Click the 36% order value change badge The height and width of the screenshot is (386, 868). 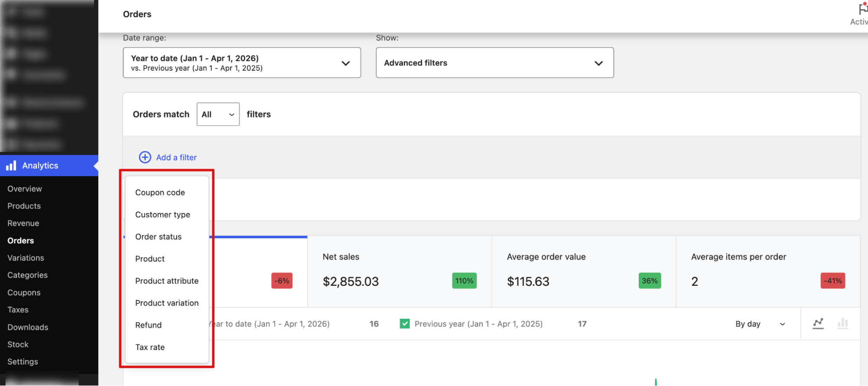pos(650,281)
